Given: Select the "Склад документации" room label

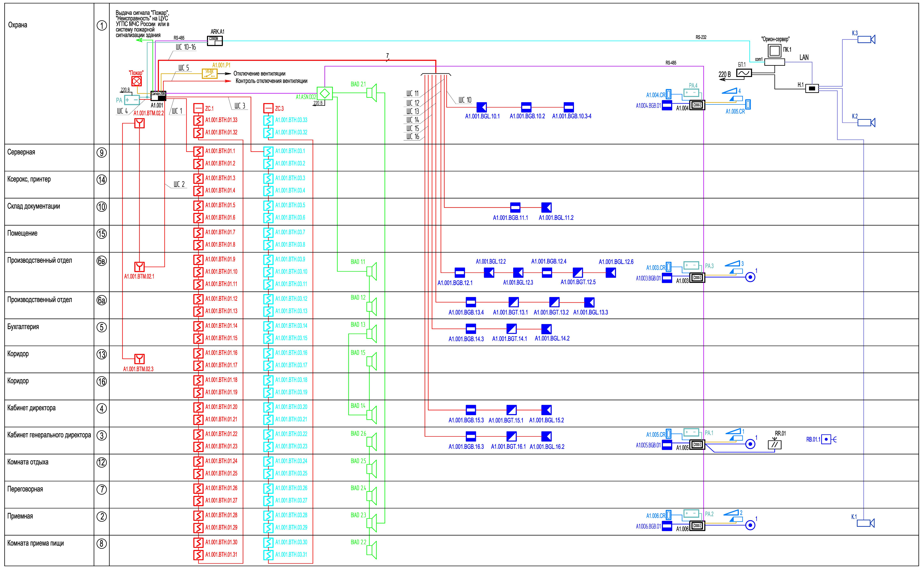Looking at the screenshot, I should point(33,207).
